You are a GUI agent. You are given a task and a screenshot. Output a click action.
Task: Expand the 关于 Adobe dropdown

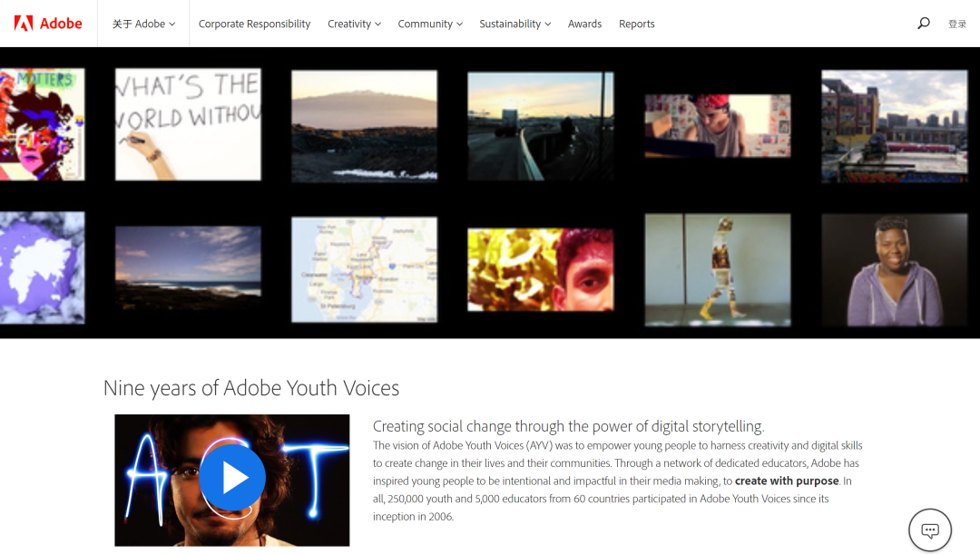pyautogui.click(x=143, y=24)
